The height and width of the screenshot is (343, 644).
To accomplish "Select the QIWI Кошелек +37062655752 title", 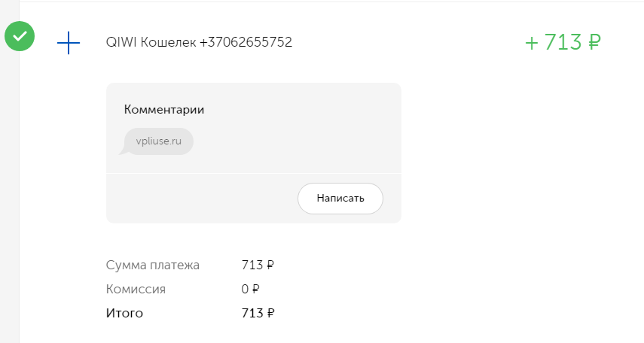I will [x=199, y=42].
